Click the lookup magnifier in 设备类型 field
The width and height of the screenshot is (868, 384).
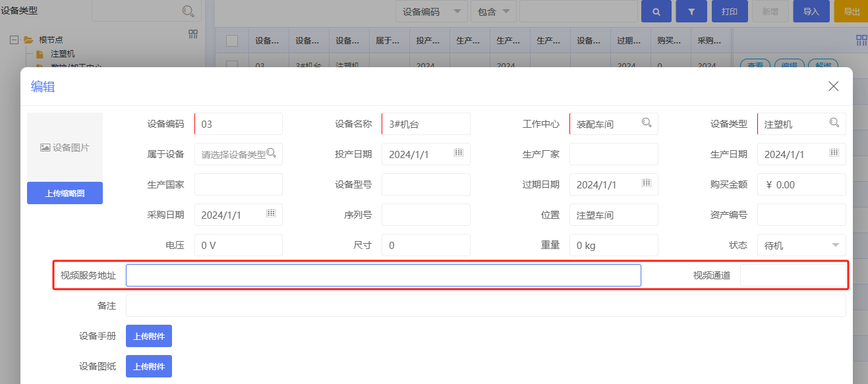[x=834, y=123]
